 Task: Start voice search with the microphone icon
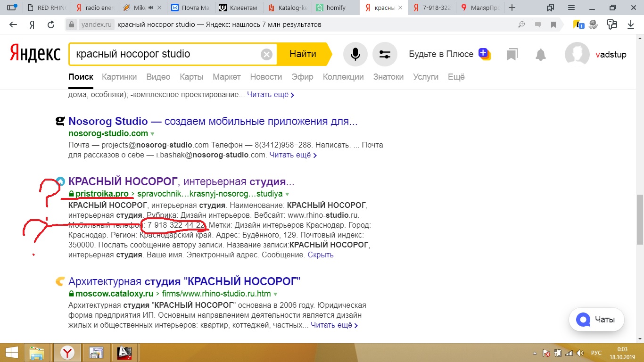pos(355,54)
